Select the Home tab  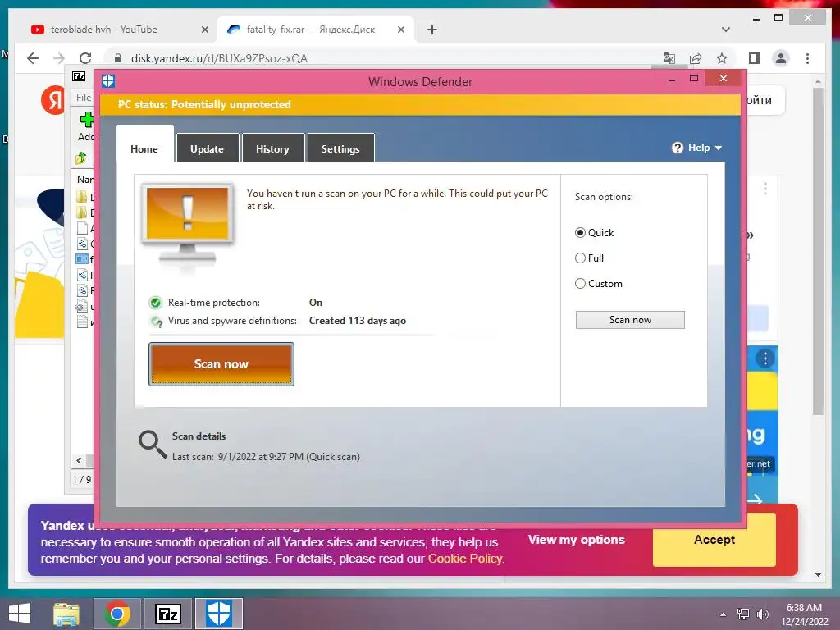[144, 148]
